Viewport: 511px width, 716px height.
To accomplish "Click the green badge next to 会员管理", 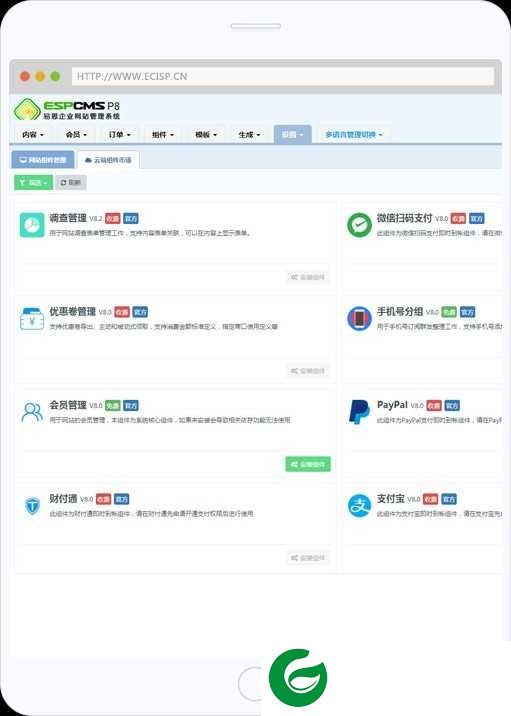I will point(113,405).
